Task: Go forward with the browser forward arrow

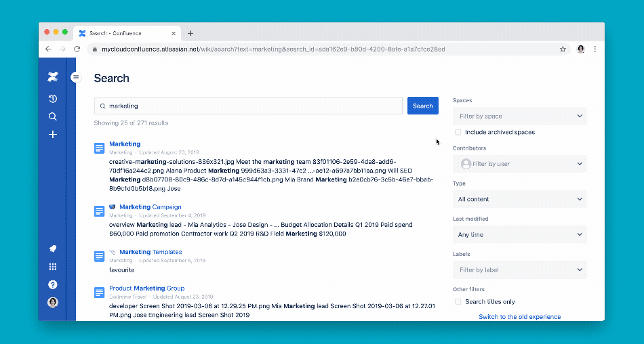Action: click(x=62, y=49)
